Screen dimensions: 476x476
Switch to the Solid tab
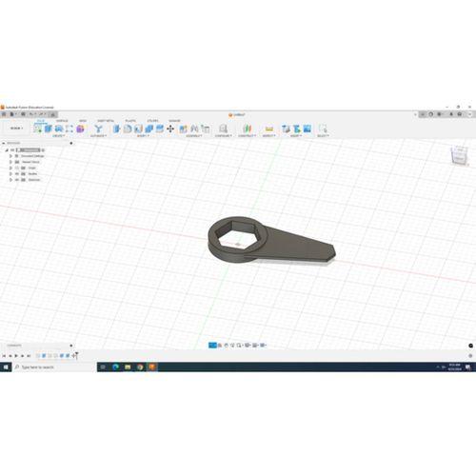[41, 121]
